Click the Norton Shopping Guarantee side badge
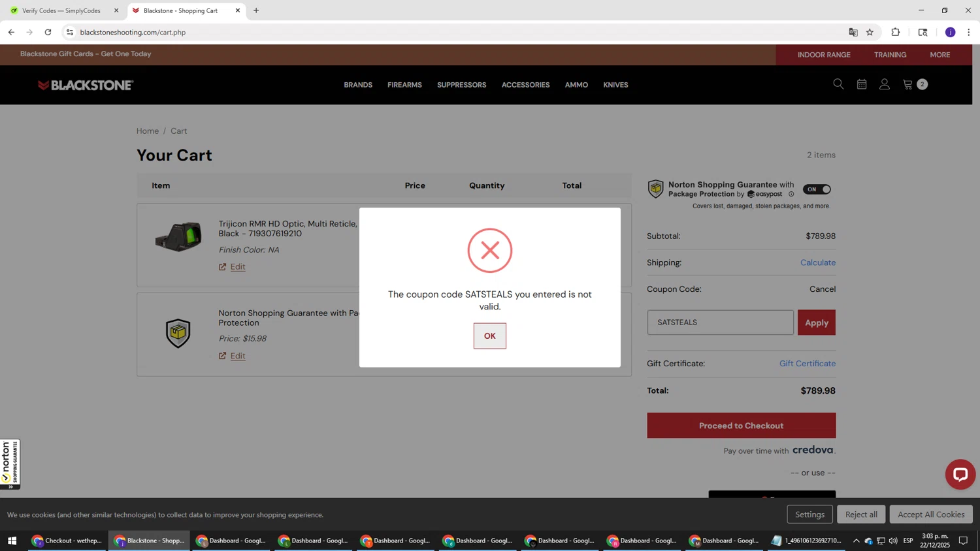 click(x=10, y=464)
